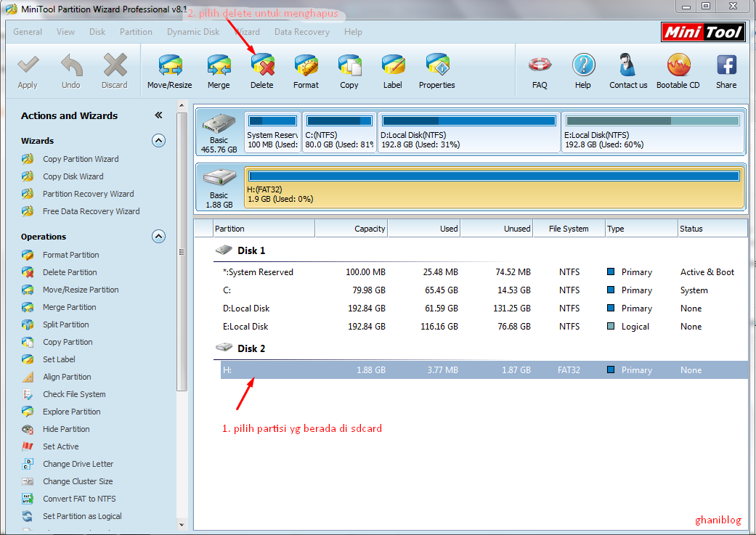Click the Bootable CD icon
The height and width of the screenshot is (535, 756).
point(678,65)
